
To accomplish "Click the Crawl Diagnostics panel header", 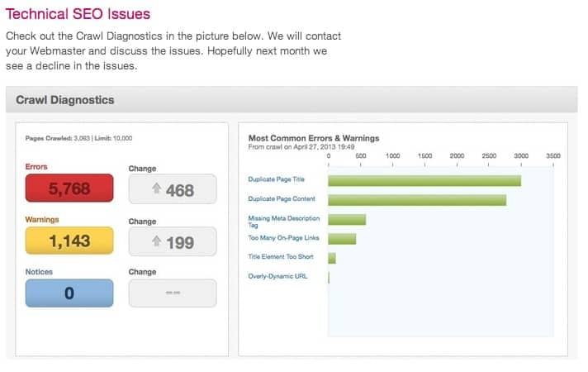I will pos(292,100).
